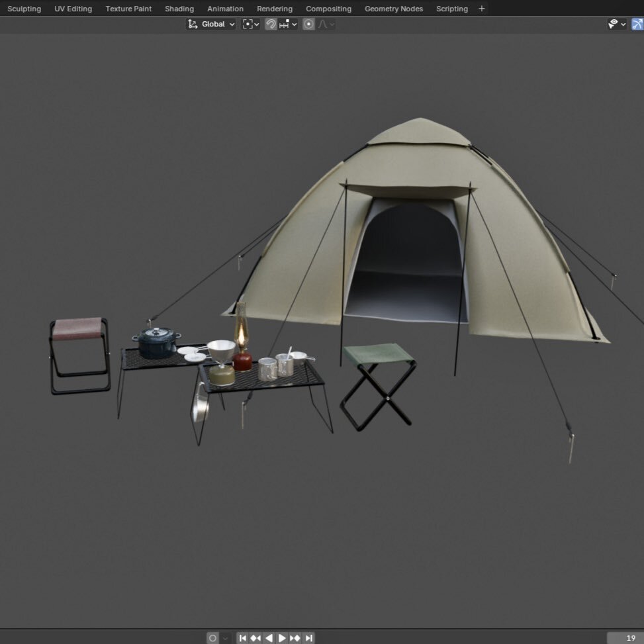644x644 pixels.
Task: Open the snapping options dropdown
Action: 287,24
